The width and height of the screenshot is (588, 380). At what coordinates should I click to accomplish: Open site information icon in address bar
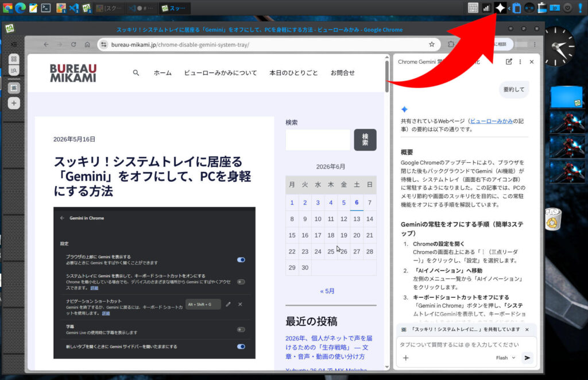click(x=104, y=44)
